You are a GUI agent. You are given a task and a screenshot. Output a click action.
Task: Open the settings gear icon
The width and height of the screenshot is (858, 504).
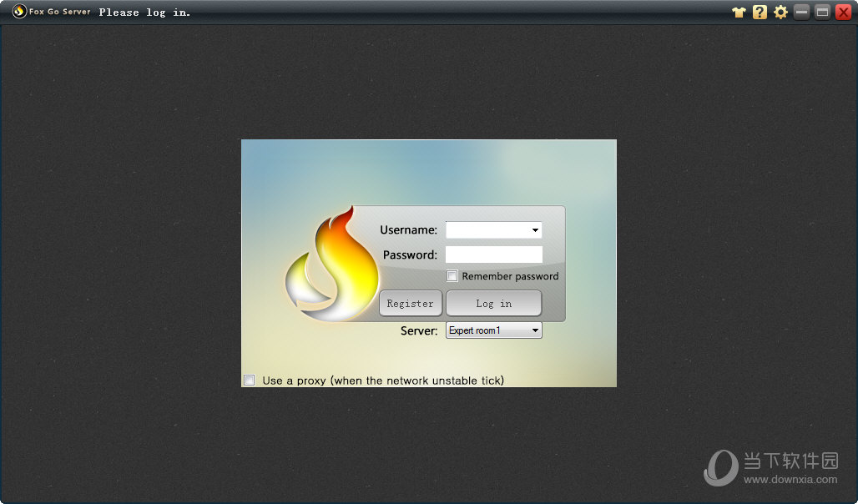(x=780, y=12)
